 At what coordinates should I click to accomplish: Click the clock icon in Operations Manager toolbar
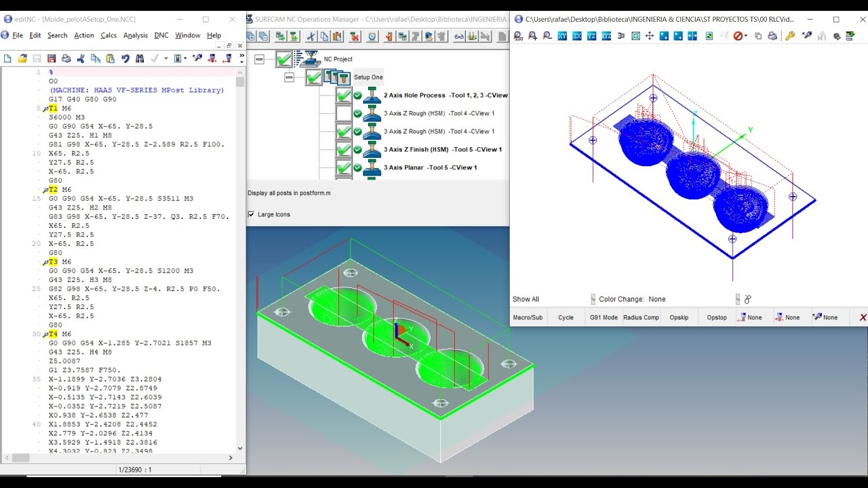tap(372, 37)
